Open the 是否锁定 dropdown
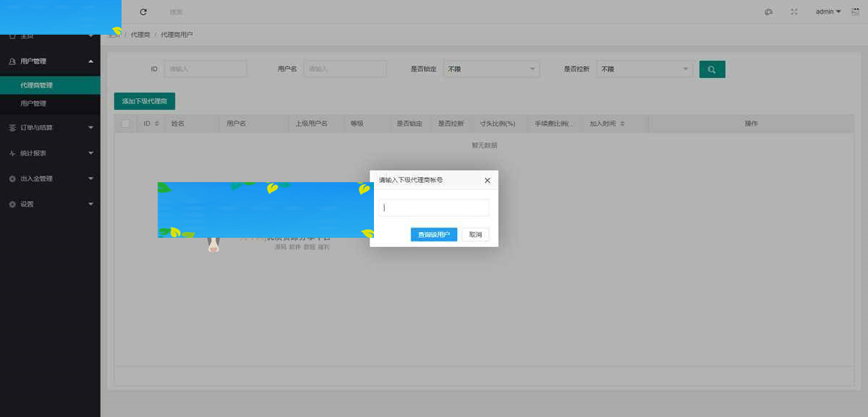Screen dimensions: 868x417 click(492, 69)
